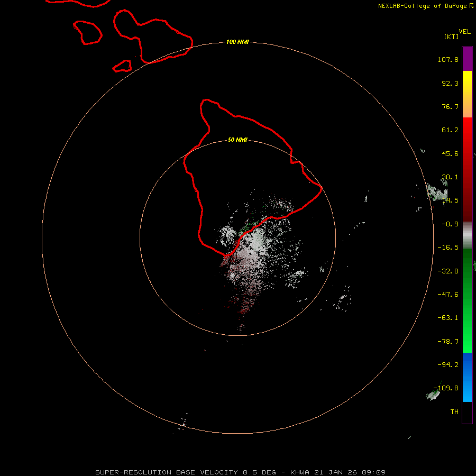Pick the purple segment of velocity color bar
Viewport: 476px width, 476px height.
[467, 59]
